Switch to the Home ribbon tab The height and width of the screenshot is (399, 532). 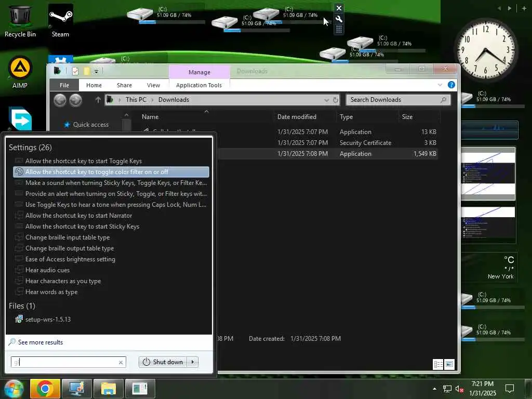[x=94, y=85]
